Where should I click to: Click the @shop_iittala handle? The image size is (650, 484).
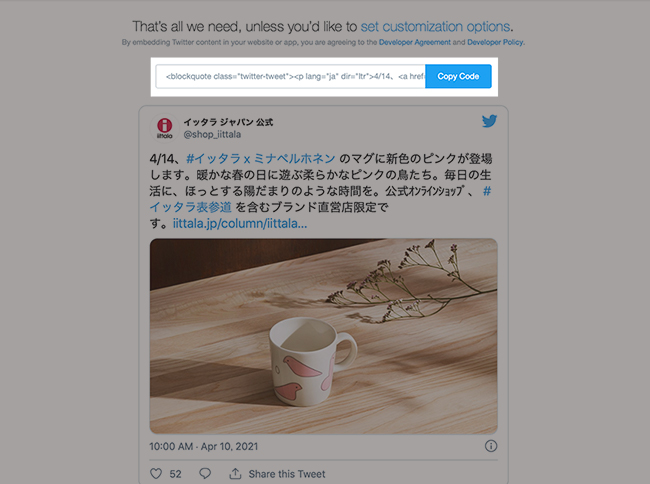click(x=212, y=134)
